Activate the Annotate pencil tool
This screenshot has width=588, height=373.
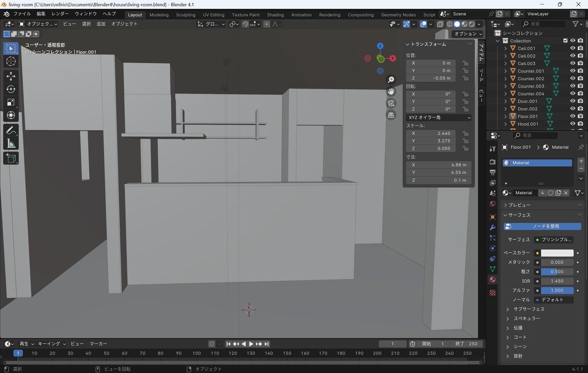tap(11, 130)
